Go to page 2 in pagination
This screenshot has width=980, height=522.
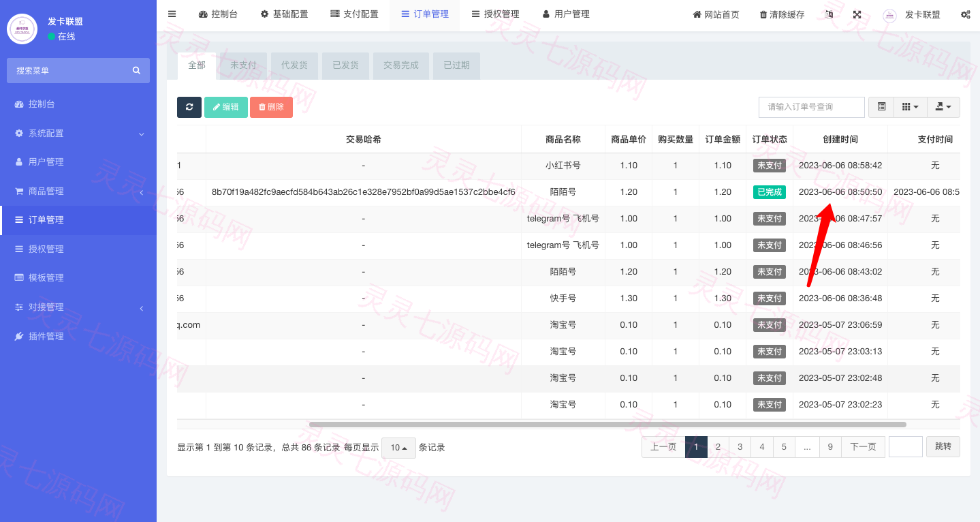pyautogui.click(x=718, y=447)
